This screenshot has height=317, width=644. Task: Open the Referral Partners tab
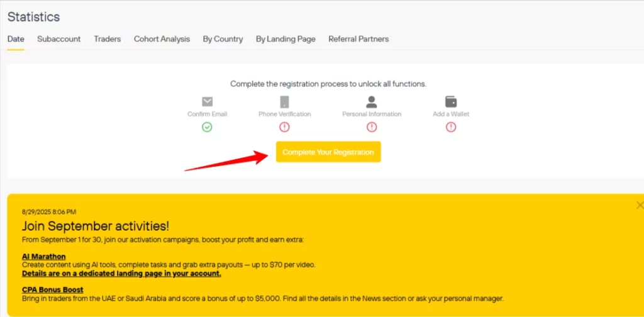[x=358, y=39]
